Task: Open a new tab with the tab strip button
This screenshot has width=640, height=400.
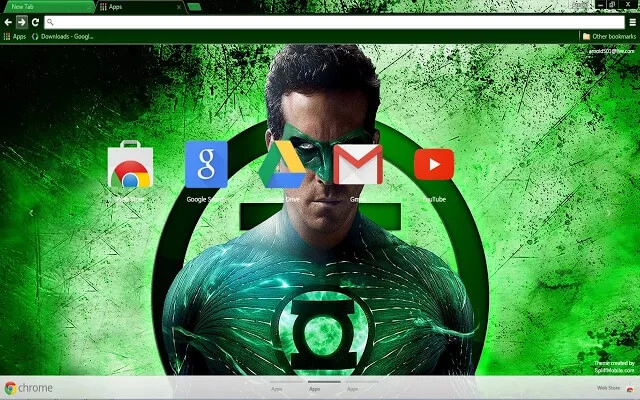Action: point(194,7)
